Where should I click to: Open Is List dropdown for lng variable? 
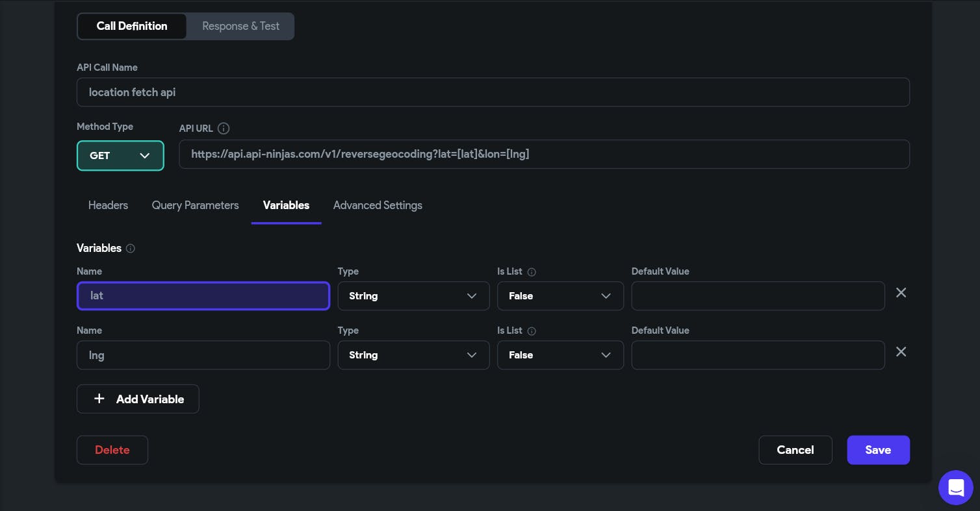coord(560,355)
